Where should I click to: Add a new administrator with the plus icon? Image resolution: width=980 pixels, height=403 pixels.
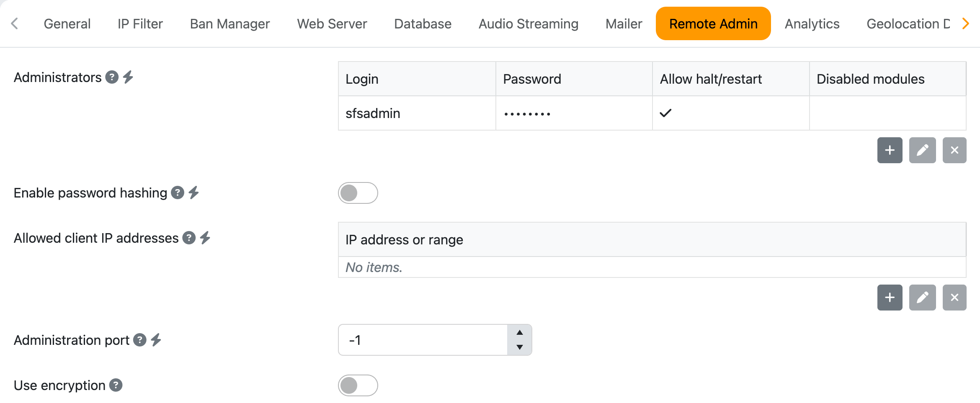point(890,150)
